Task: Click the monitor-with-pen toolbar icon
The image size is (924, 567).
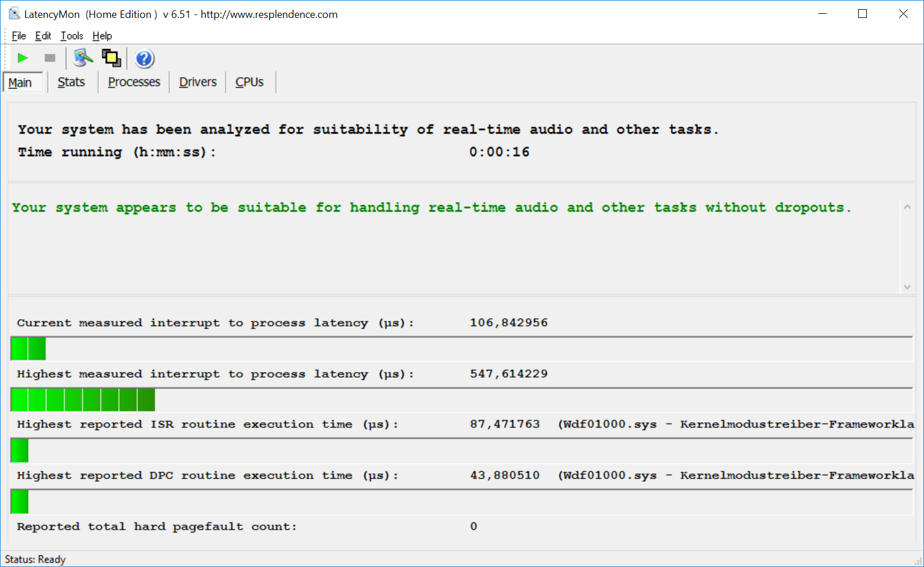Action: point(83,58)
